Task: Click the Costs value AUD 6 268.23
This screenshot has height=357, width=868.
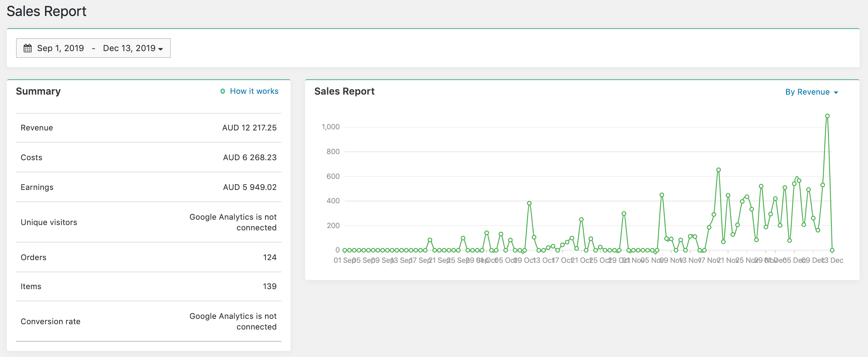Action: [x=250, y=158]
